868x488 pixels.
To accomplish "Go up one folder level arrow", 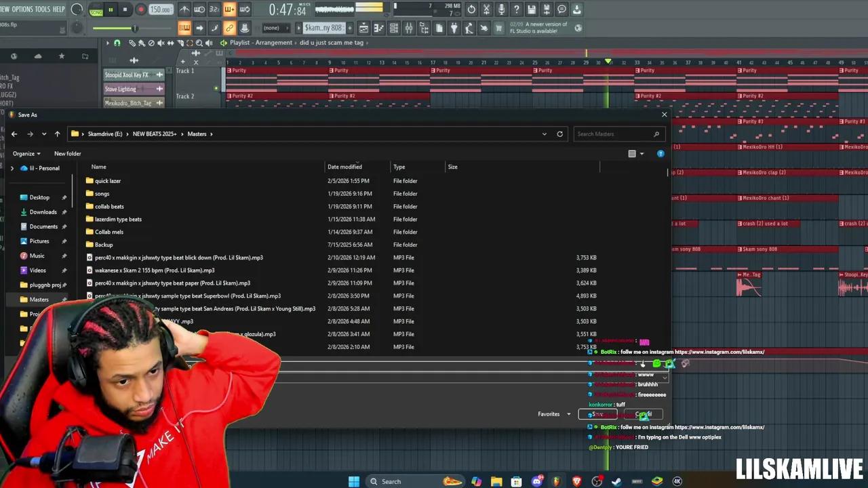I will point(57,134).
